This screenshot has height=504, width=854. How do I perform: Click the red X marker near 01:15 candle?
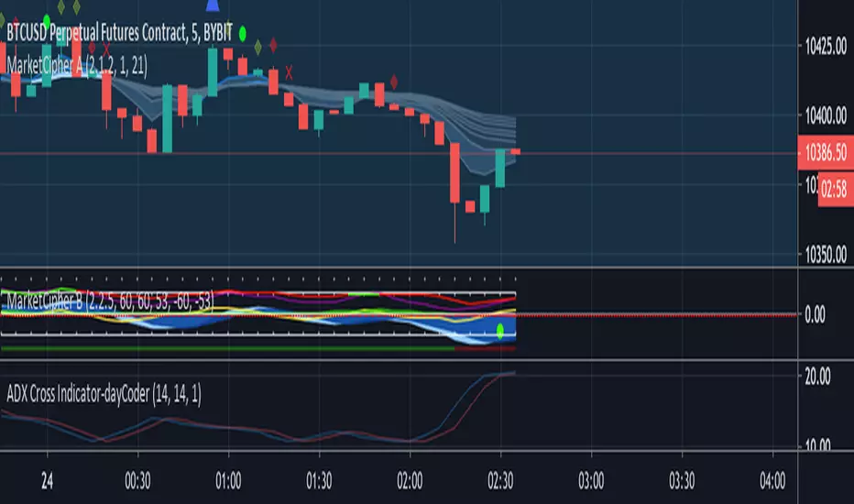click(x=289, y=71)
